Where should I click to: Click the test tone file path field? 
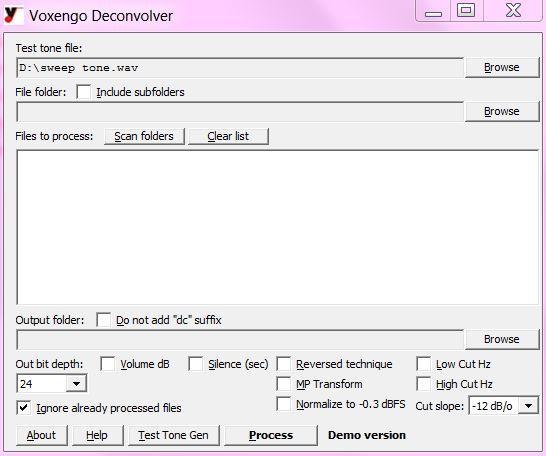[240, 68]
